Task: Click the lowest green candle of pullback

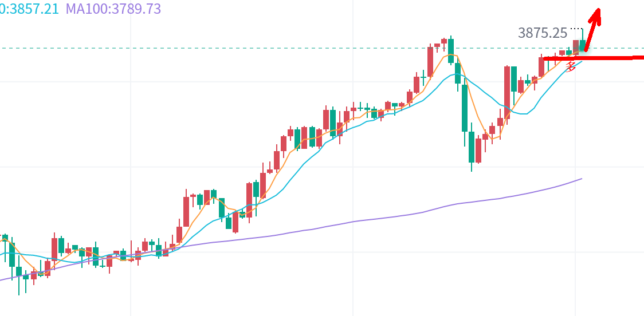Action: coord(472,147)
